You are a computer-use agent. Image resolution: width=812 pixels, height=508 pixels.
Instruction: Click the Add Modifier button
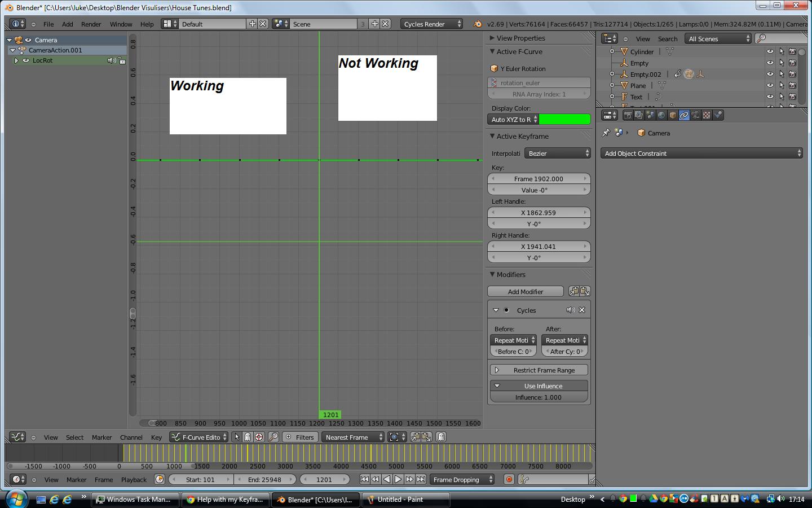(x=526, y=291)
